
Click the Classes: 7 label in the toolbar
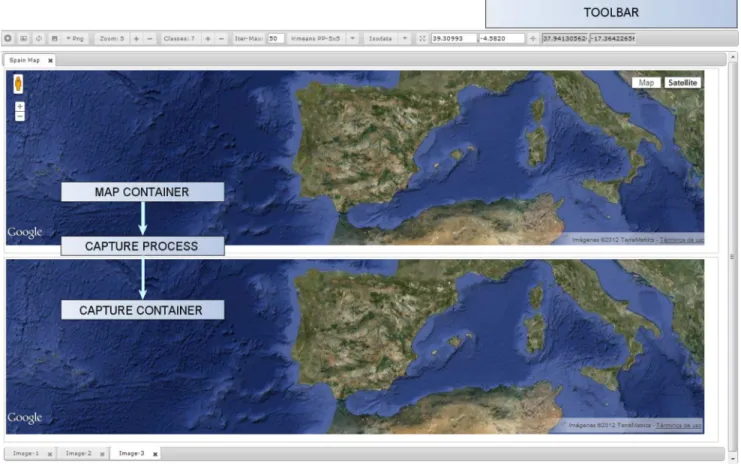(x=179, y=39)
